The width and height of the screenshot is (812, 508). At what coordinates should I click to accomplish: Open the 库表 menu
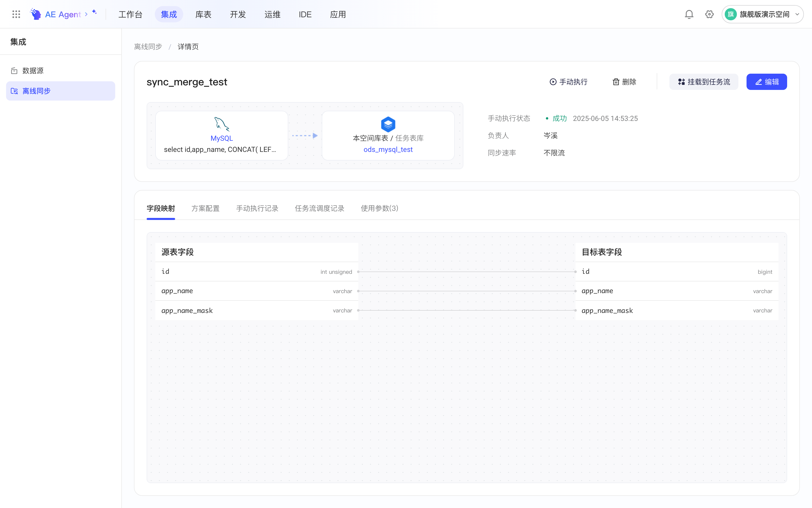click(x=203, y=14)
